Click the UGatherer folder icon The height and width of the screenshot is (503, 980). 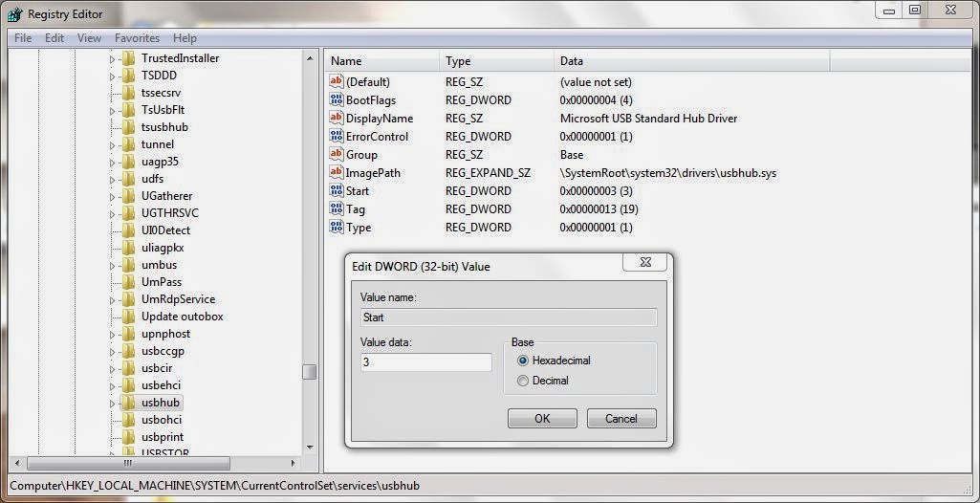click(x=128, y=196)
